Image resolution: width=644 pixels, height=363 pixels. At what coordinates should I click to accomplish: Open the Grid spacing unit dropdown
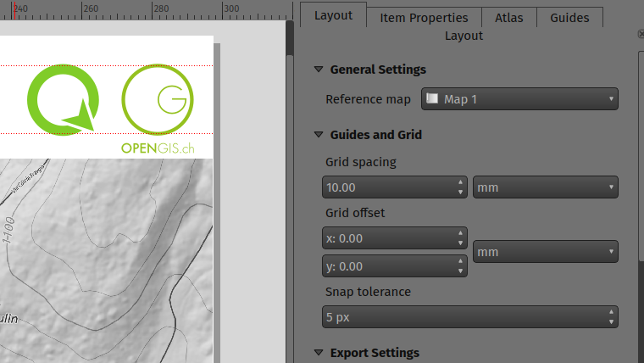tap(545, 187)
